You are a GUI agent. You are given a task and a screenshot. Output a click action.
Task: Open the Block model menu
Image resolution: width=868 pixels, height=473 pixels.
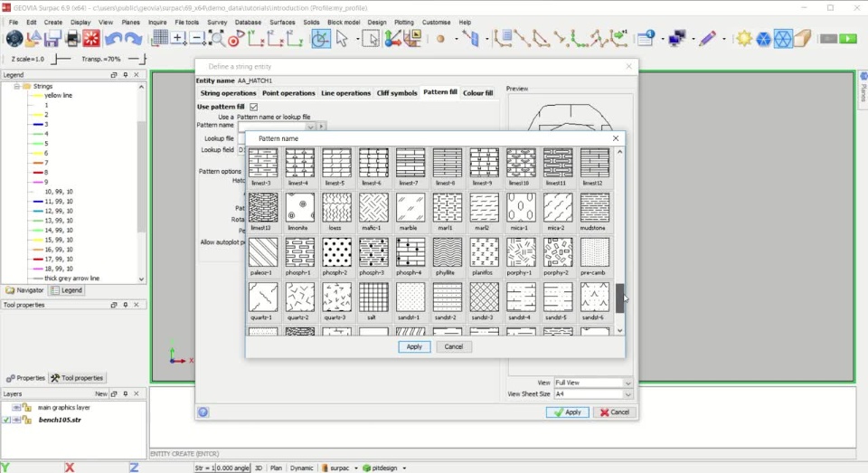pos(343,22)
